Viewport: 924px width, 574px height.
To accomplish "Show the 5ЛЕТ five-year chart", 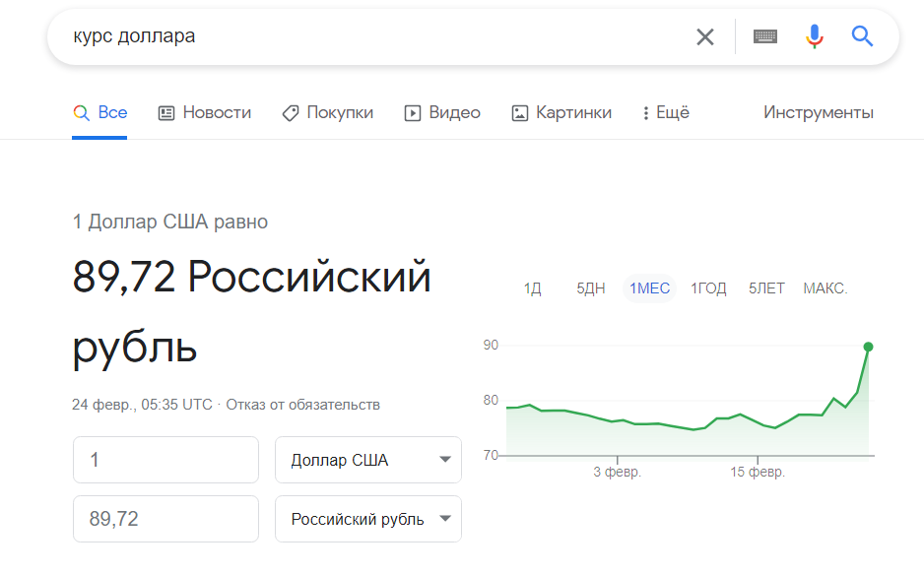I will [766, 288].
